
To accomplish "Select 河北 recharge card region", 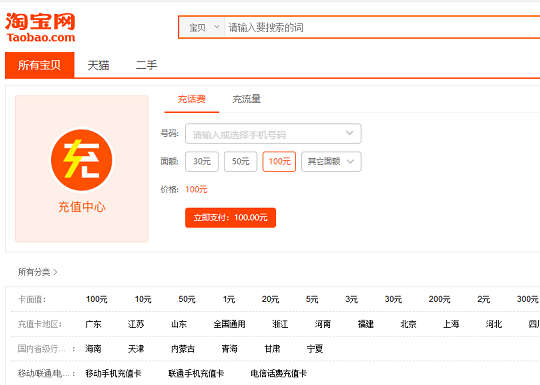I will [494, 324].
